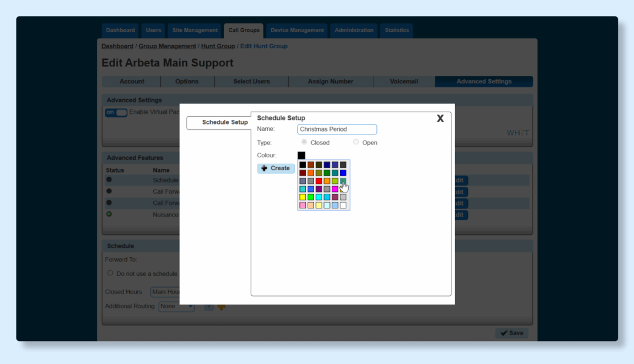Switch to the Advanced Settings sub-tab

pyautogui.click(x=484, y=81)
